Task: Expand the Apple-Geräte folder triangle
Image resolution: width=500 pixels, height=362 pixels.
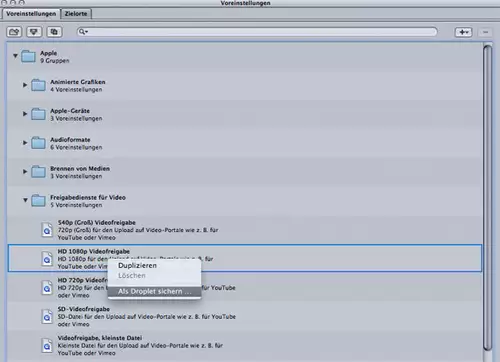Action: (25, 114)
